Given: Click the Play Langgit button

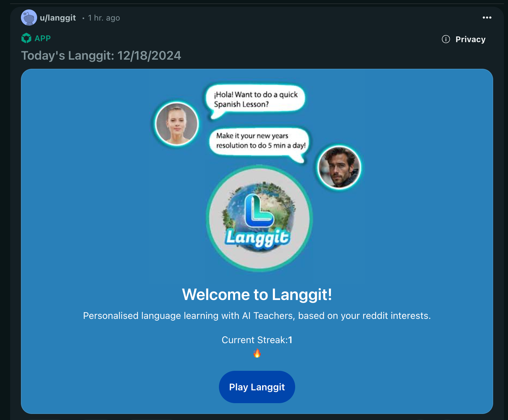Looking at the screenshot, I should click(x=257, y=387).
